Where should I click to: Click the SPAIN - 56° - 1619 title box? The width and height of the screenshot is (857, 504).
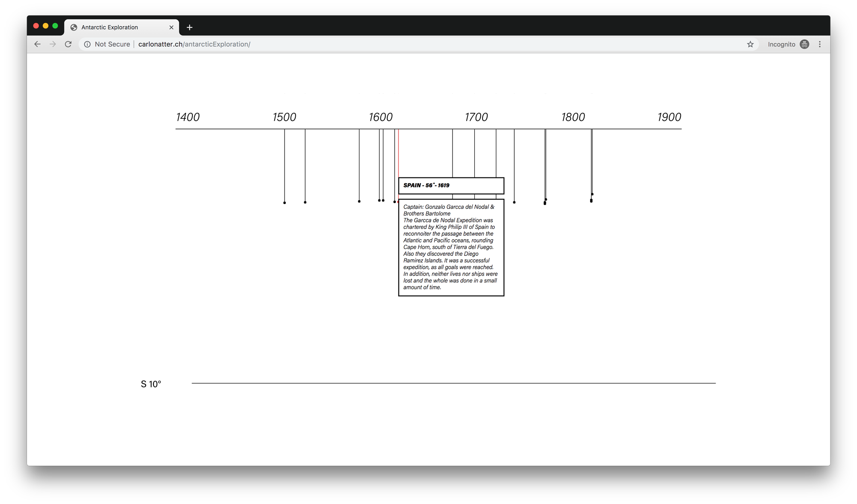tap(451, 186)
